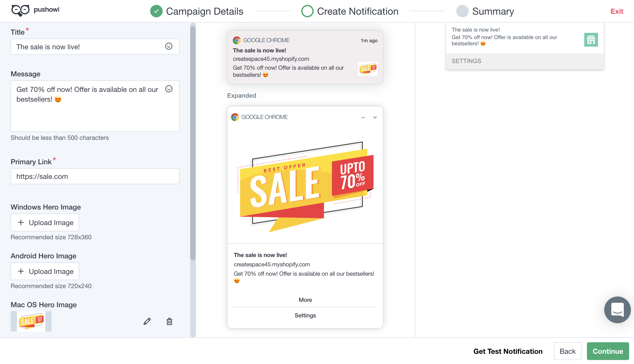Screen dimensions: 634x364
Task: Click Chrome icon in expanded notification
Action: [x=235, y=117]
